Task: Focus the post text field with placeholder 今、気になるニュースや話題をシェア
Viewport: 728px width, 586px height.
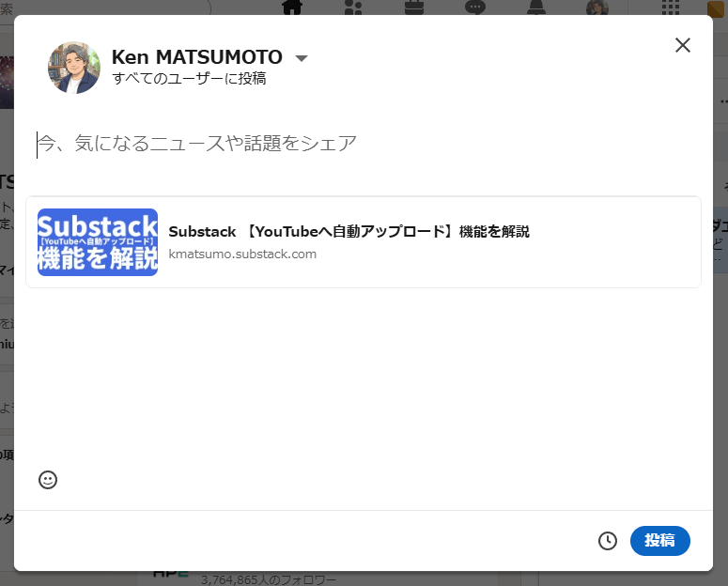Action: click(x=363, y=144)
